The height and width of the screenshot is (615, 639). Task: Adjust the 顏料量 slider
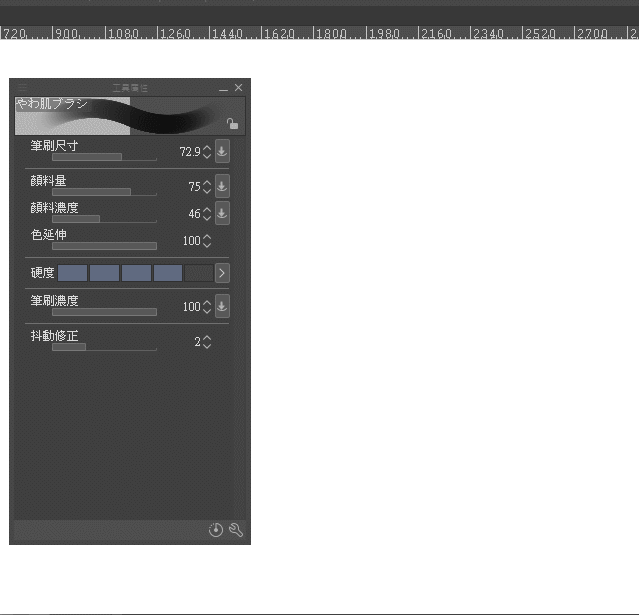tap(104, 192)
